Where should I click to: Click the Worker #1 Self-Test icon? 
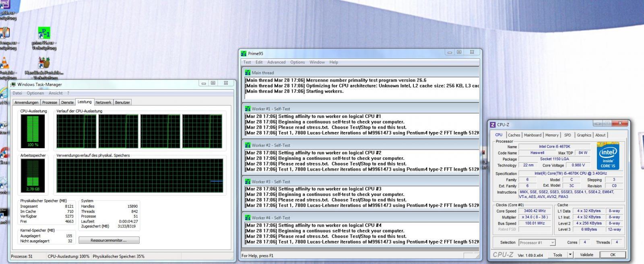248,109
